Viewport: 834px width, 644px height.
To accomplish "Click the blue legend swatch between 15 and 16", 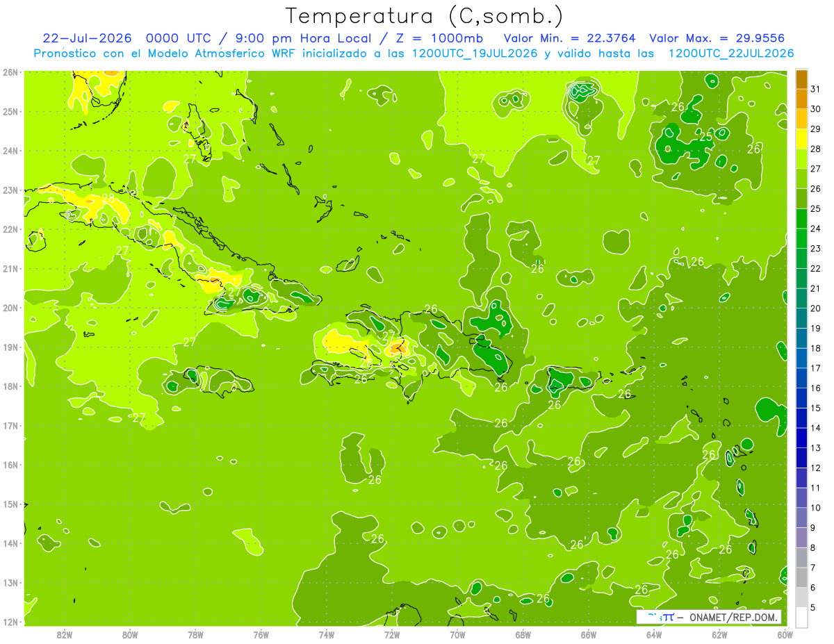I will tap(801, 398).
